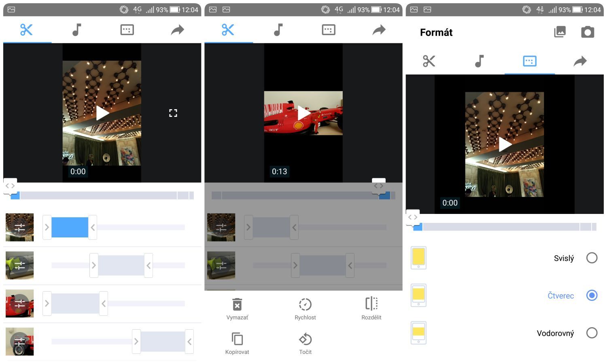Screen dimensions: 607x364
Task: Click the right trim handle of the tire clip
Action: click(189, 342)
